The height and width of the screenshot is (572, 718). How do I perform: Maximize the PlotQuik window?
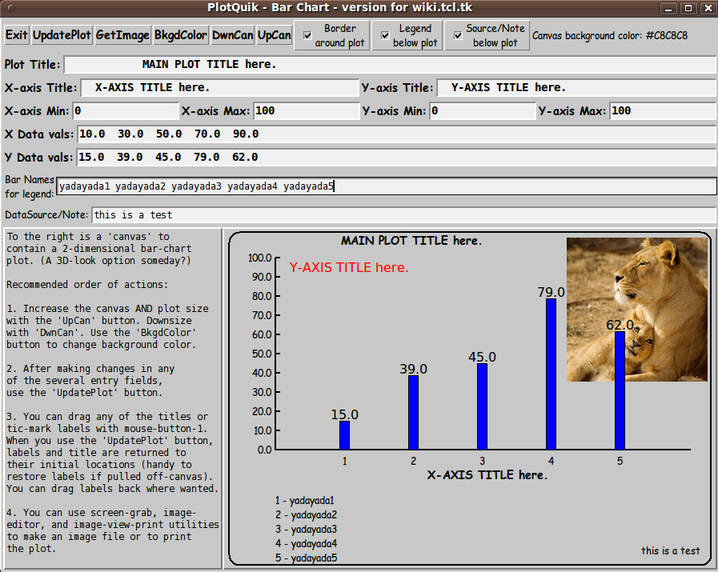coord(688,8)
